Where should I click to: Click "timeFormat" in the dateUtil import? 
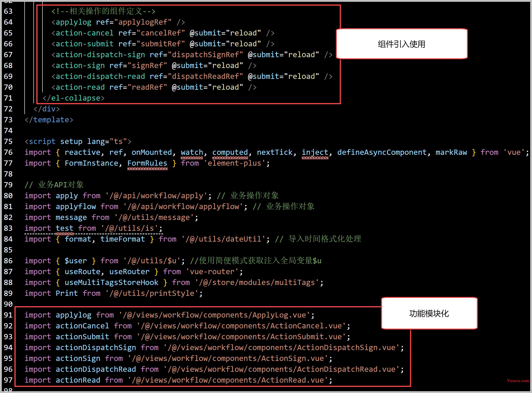point(122,239)
